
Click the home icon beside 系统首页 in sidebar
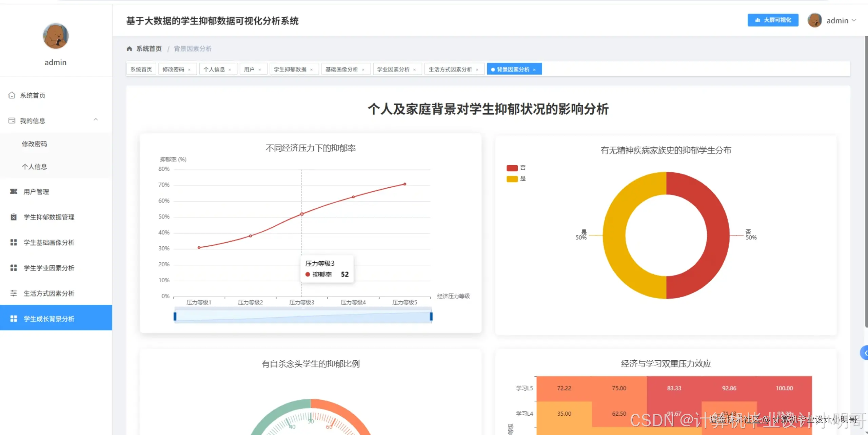coord(12,95)
